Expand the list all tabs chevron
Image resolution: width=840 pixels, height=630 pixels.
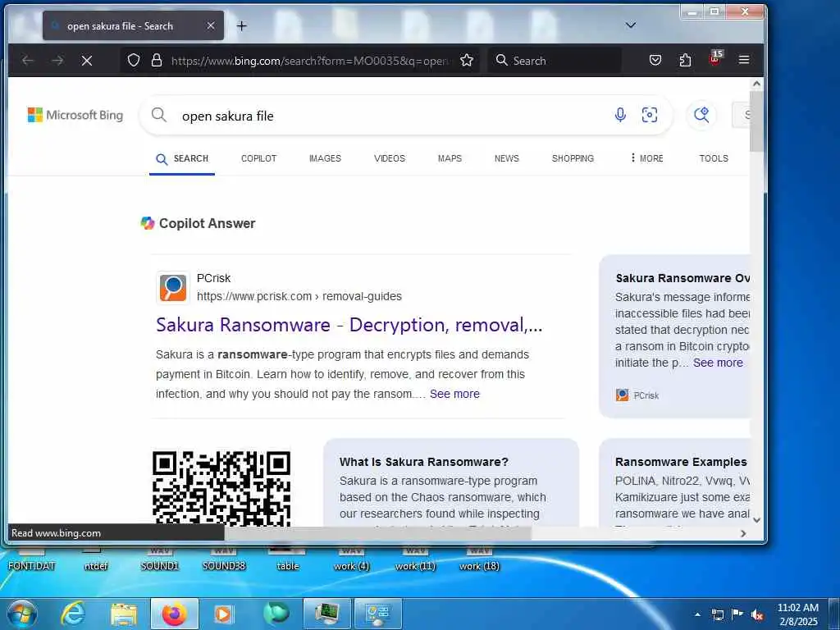pos(631,25)
